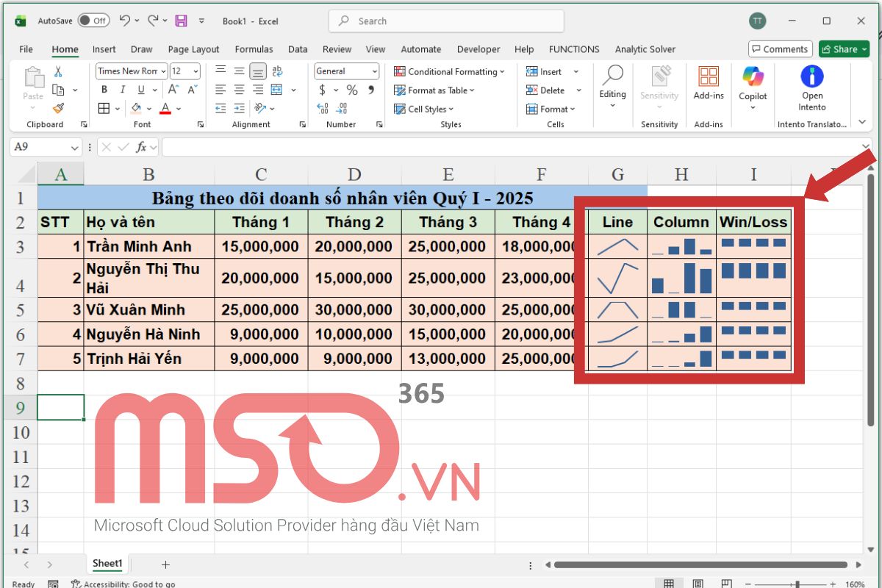Open the Editing group dropdown
This screenshot has width=882, height=588.
click(x=612, y=105)
